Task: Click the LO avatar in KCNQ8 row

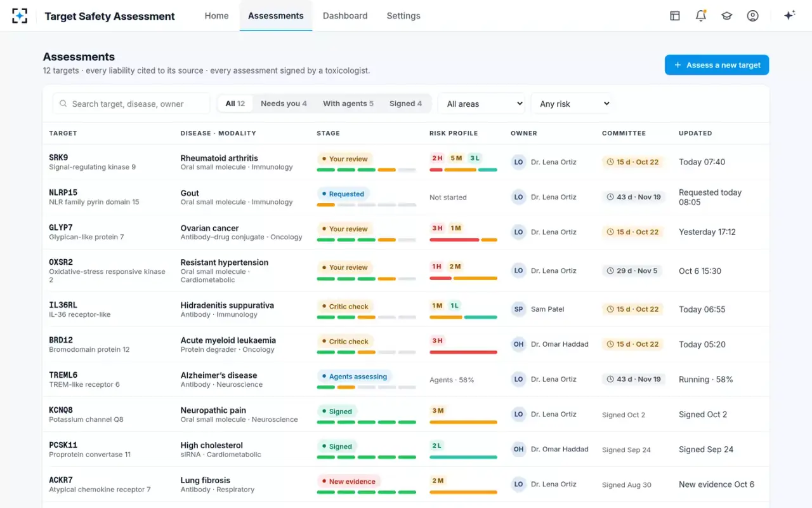Action: point(518,414)
